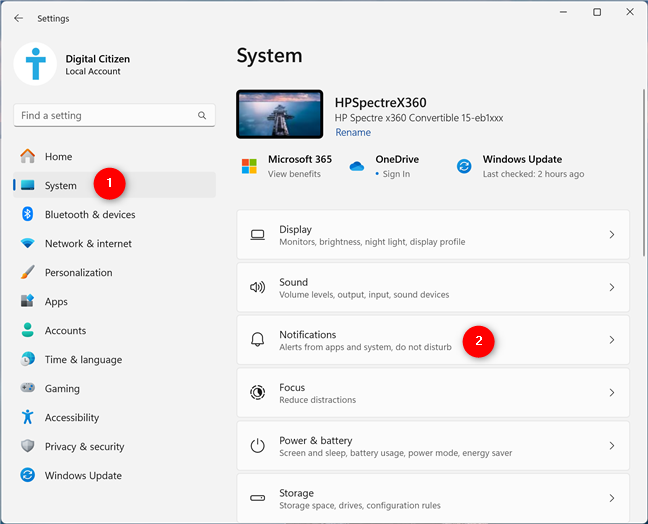
Task: Click the device wallpaper thumbnail
Action: tap(280, 114)
